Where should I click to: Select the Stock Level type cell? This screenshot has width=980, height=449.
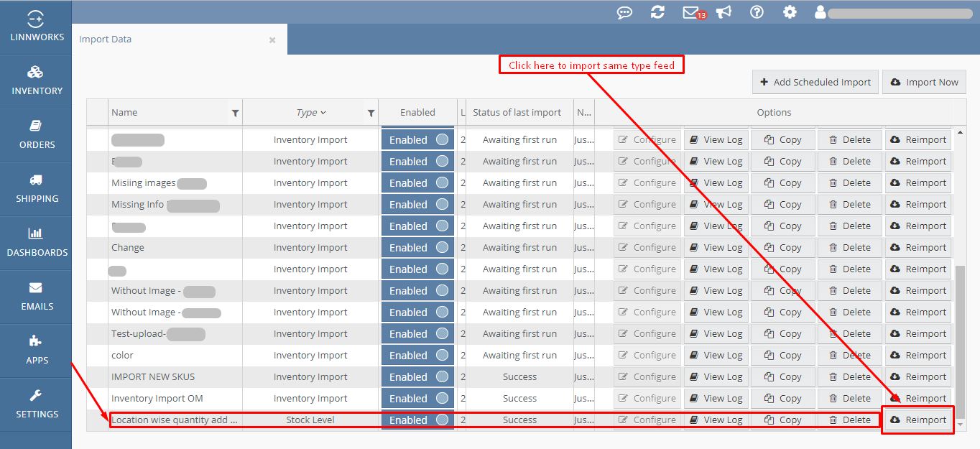310,420
